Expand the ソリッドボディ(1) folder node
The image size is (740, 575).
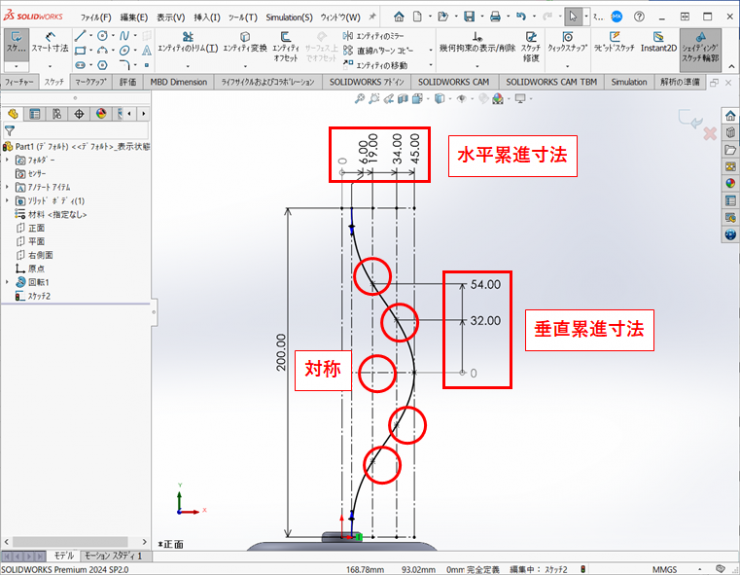(8, 200)
